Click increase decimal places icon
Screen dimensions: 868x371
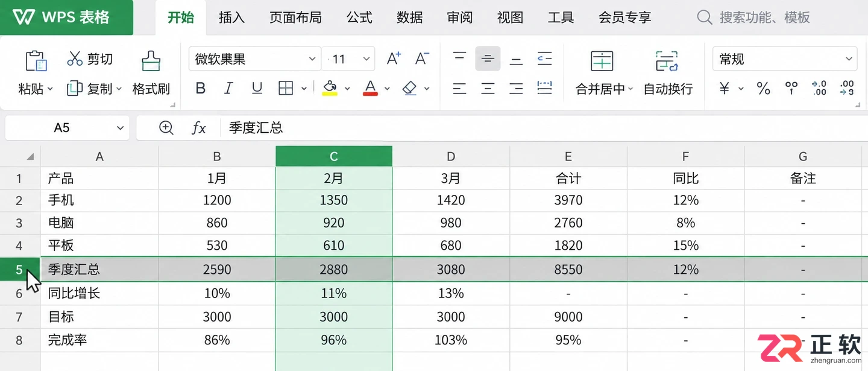(819, 89)
